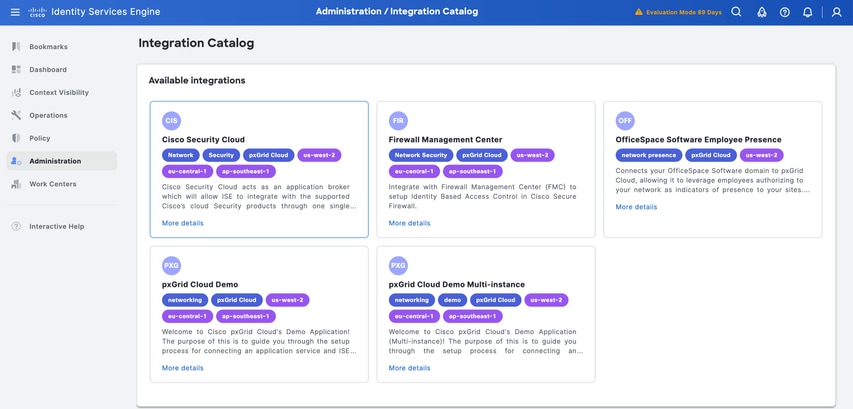
Task: Click networking tag on pxGrid Cloud Demo
Action: [185, 300]
